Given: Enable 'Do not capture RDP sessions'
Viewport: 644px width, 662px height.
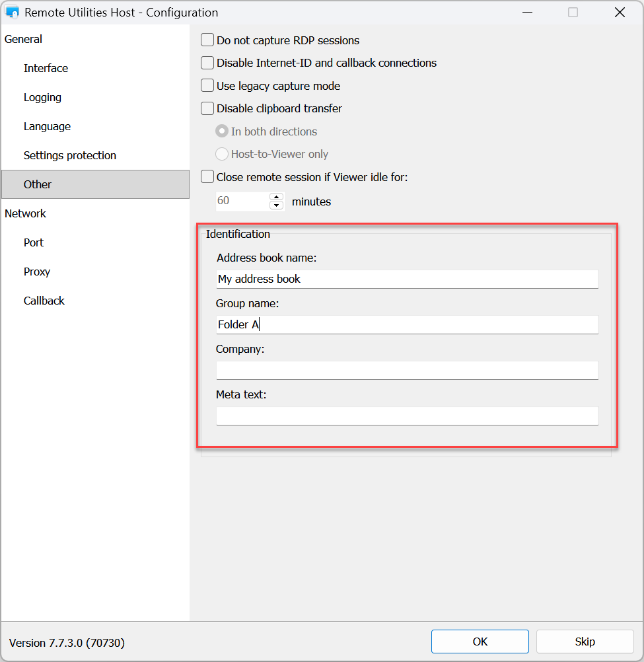Looking at the screenshot, I should tap(207, 40).
